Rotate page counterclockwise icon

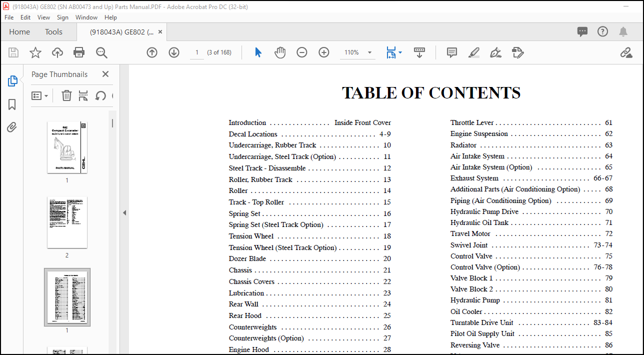100,95
